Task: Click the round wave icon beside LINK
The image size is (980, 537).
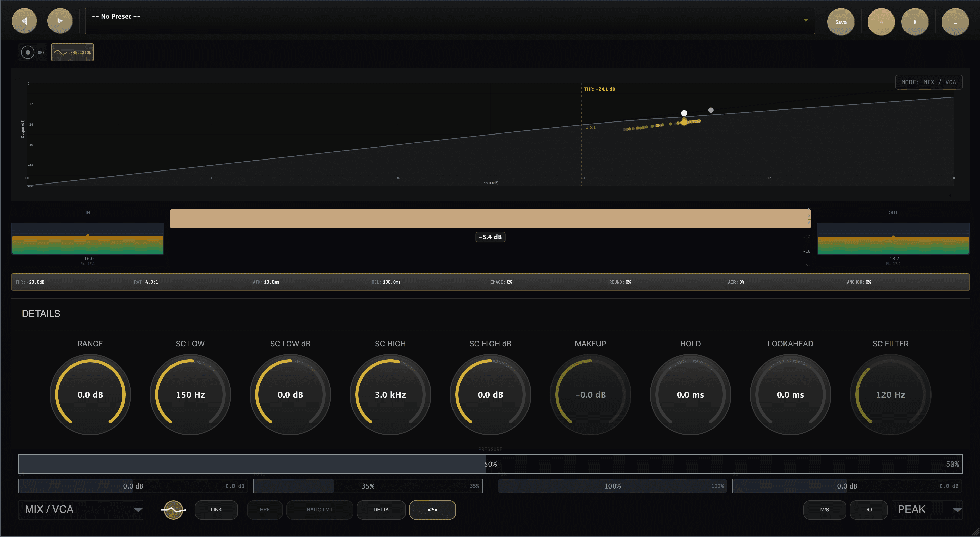Action: pyautogui.click(x=174, y=510)
